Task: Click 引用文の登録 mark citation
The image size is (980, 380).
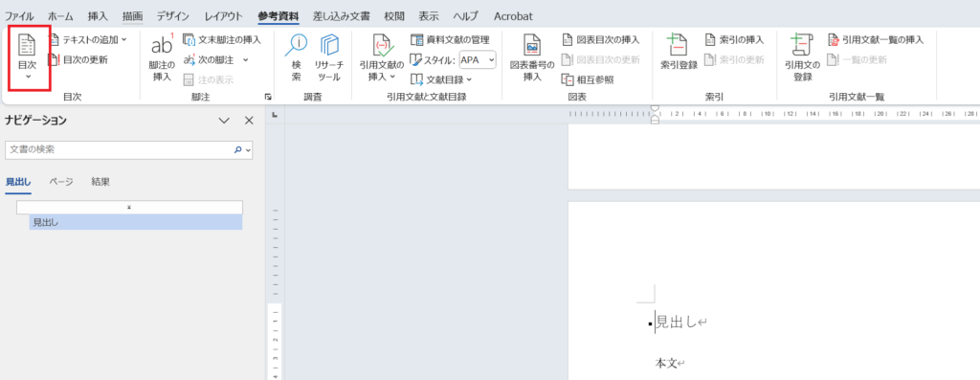Action: point(802,57)
